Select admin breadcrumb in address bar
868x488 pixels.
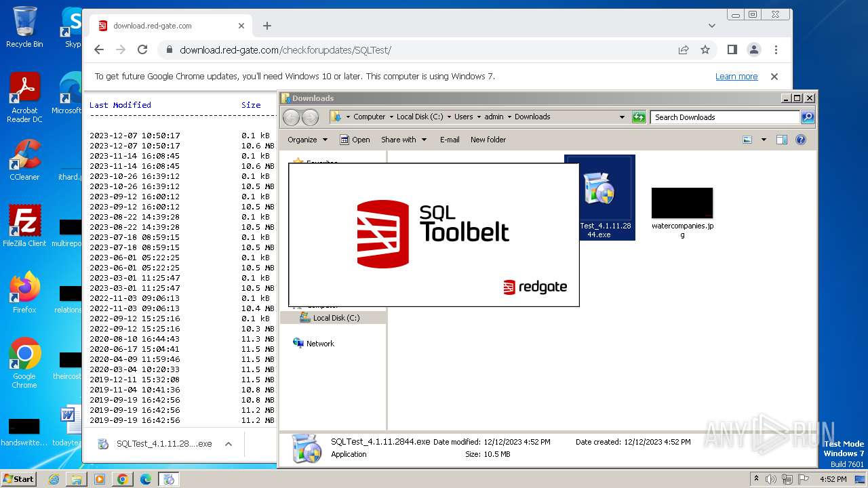(494, 117)
